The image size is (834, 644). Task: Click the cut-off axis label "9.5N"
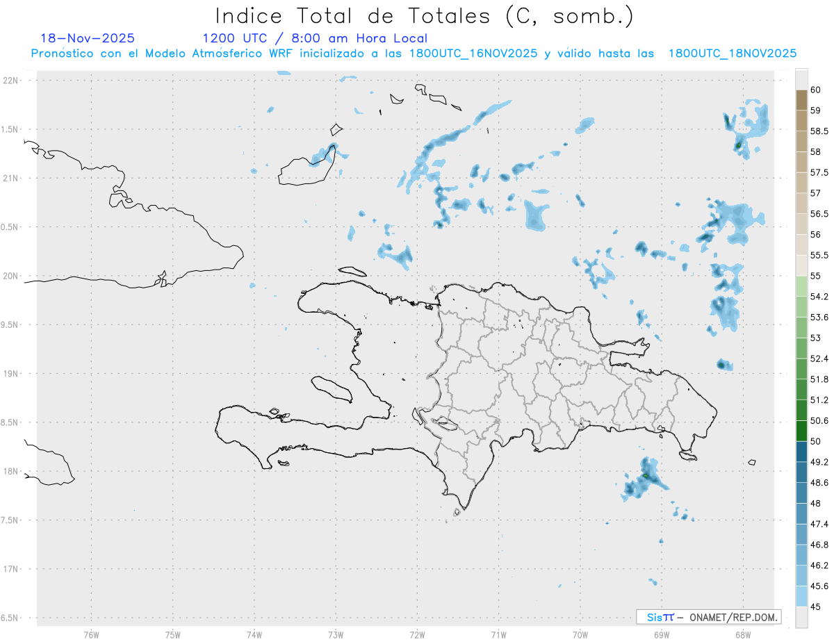point(10,324)
